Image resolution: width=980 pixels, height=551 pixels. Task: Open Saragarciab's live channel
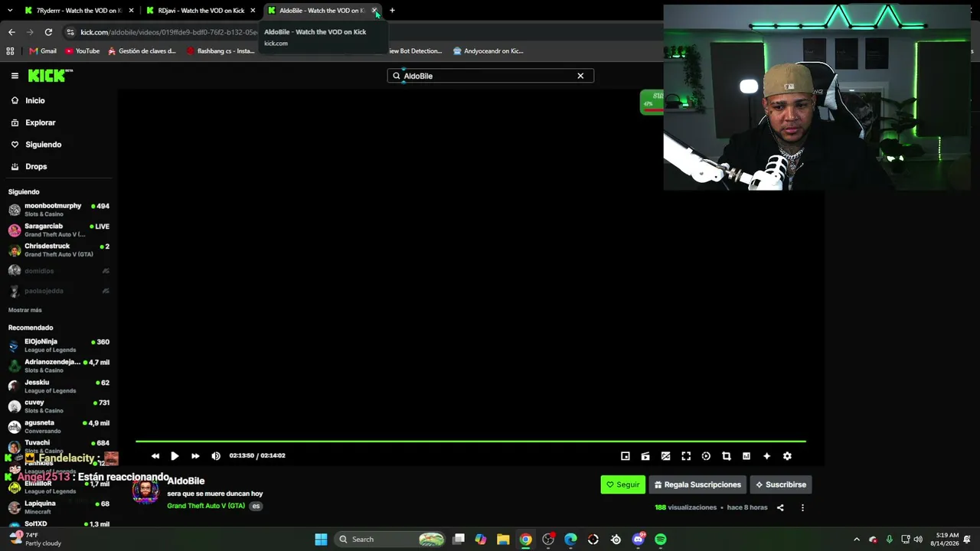59,230
